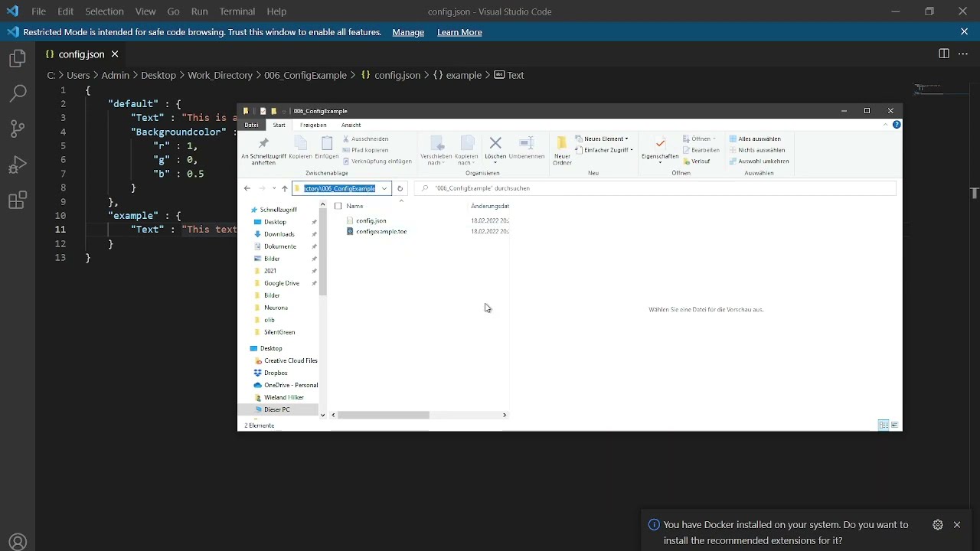Image resolution: width=980 pixels, height=551 pixels.
Task: Collapse the explorer ribbon with the chevron
Action: 886,125
